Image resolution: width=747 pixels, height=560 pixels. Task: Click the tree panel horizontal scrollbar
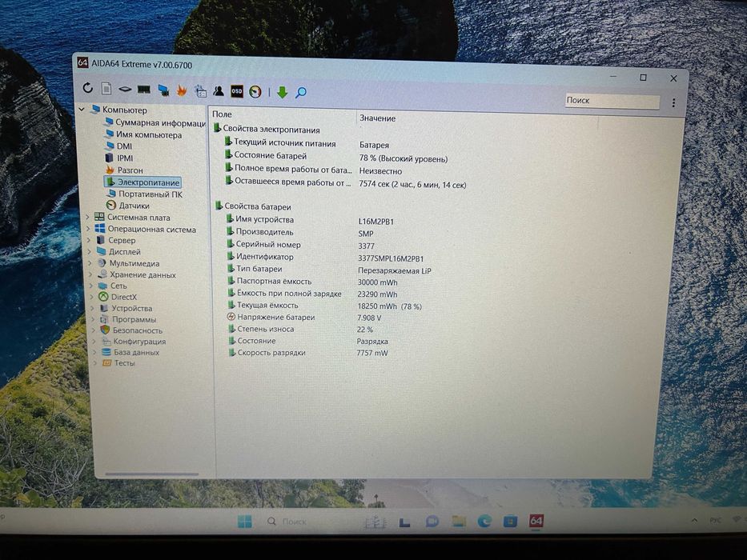(151, 474)
